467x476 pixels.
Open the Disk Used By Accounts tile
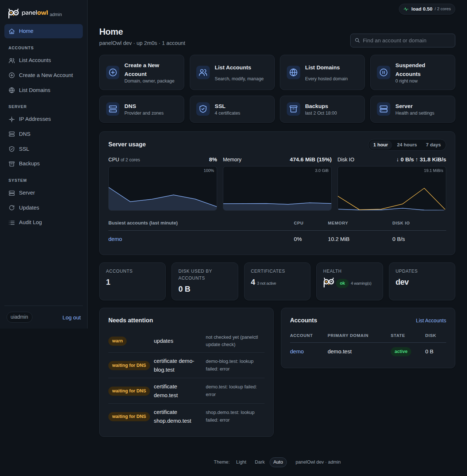[205, 281]
